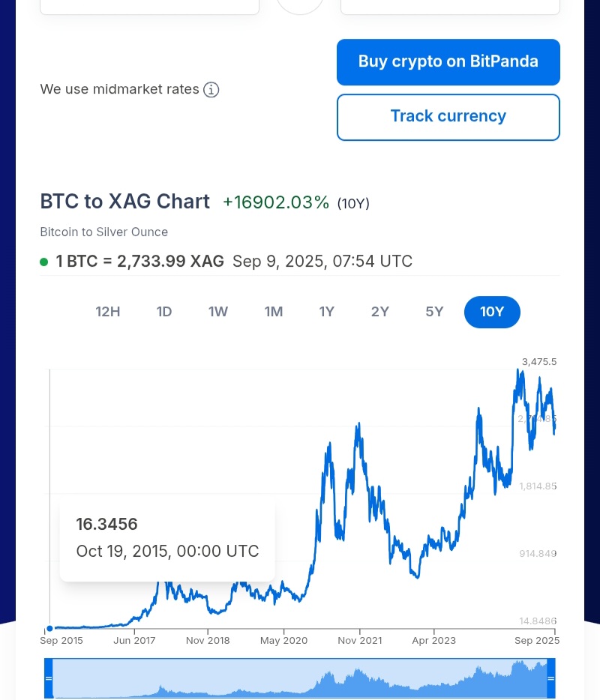Click the 16.3456 tooltip card
Viewport: 600px width, 700px height.
(167, 537)
